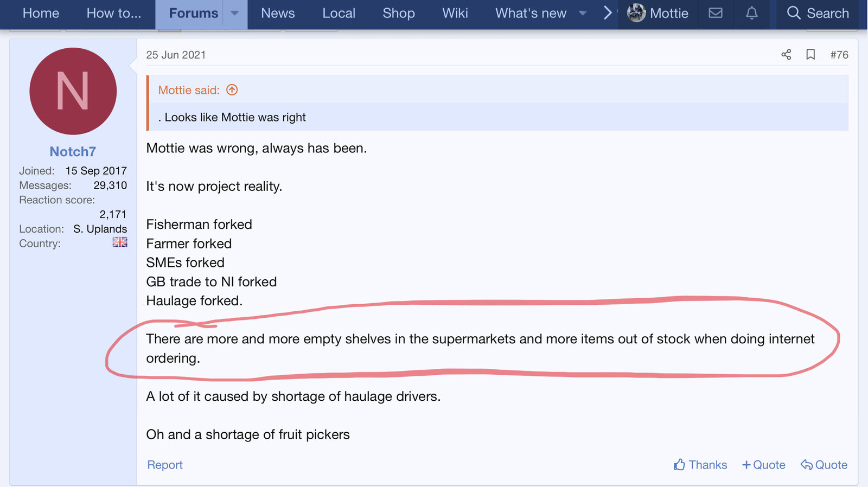Reply with the Quote button

tap(824, 465)
